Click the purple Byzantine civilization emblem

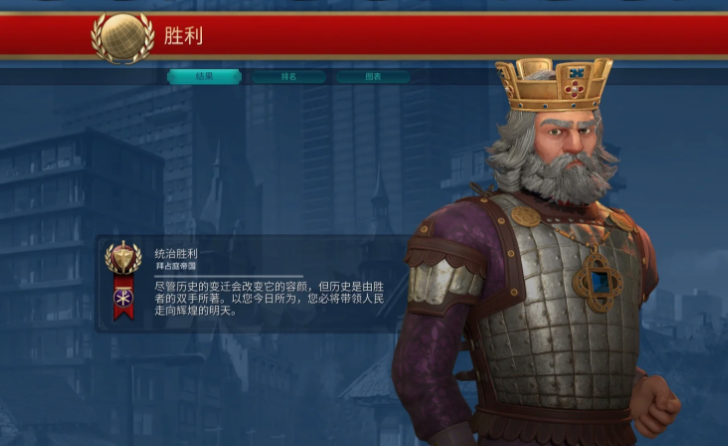point(123,297)
